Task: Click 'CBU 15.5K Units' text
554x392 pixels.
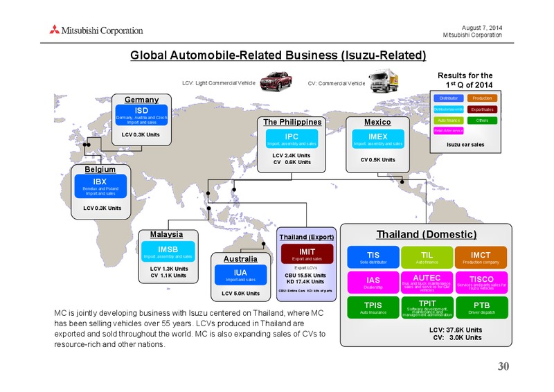Action: (305, 276)
